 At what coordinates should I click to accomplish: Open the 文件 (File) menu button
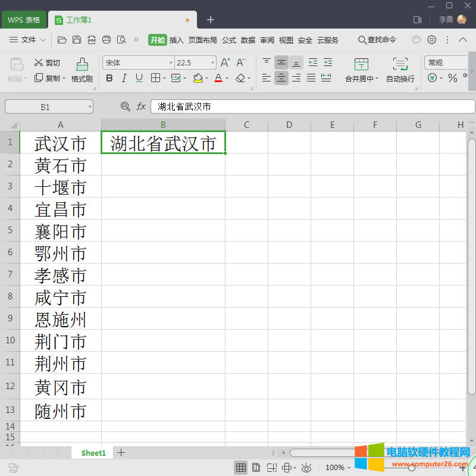pyautogui.click(x=28, y=40)
